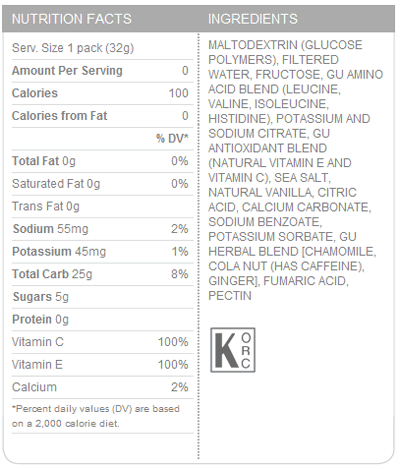
Task: Click the Saturated Fat 0g row
Action: click(x=103, y=184)
